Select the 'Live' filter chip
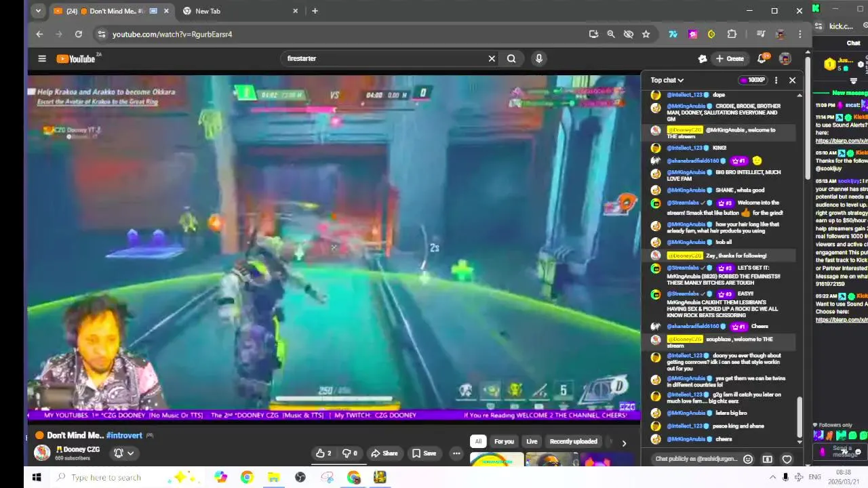 532,441
